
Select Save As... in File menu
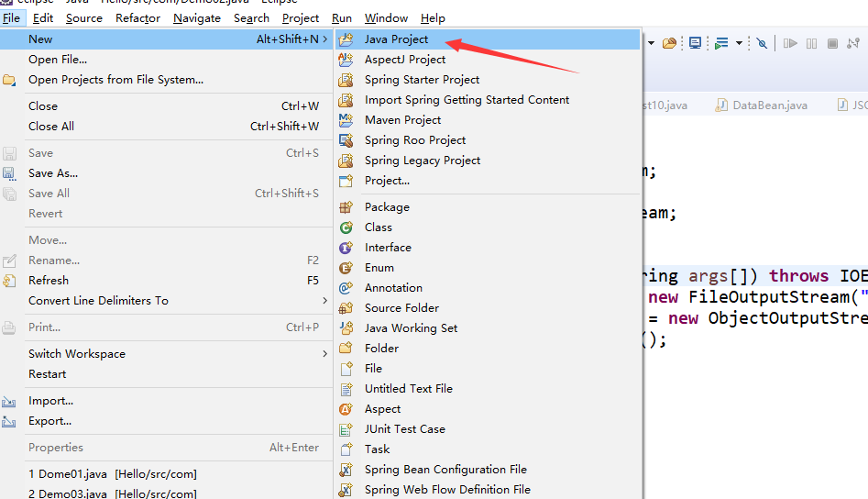[x=166, y=173]
